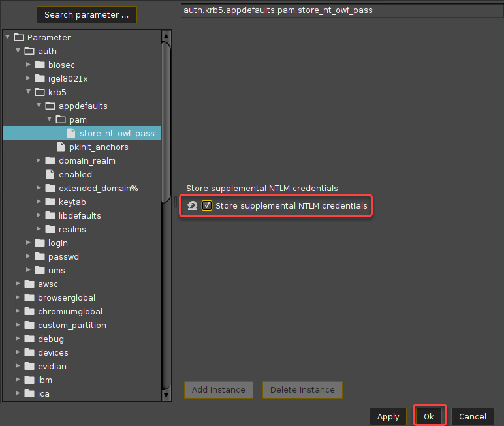Select the store_nt_owf_pass tree entry
The width and height of the screenshot is (504, 426).
117,133
